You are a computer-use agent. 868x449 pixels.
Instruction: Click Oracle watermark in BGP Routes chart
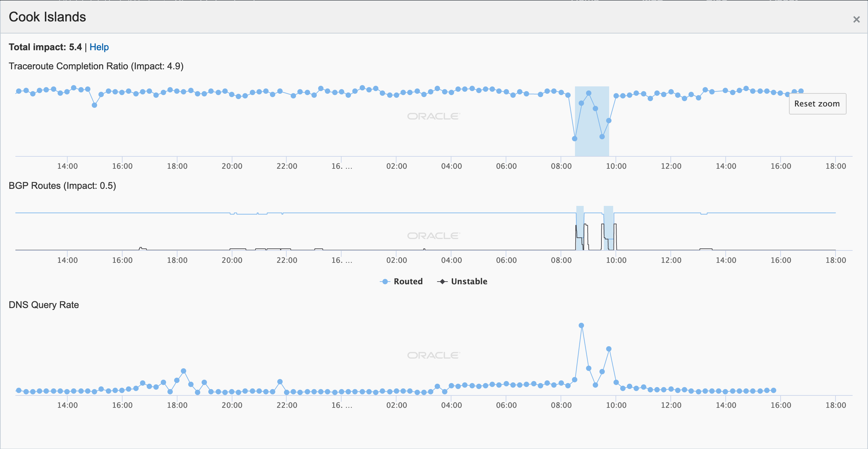[433, 236]
